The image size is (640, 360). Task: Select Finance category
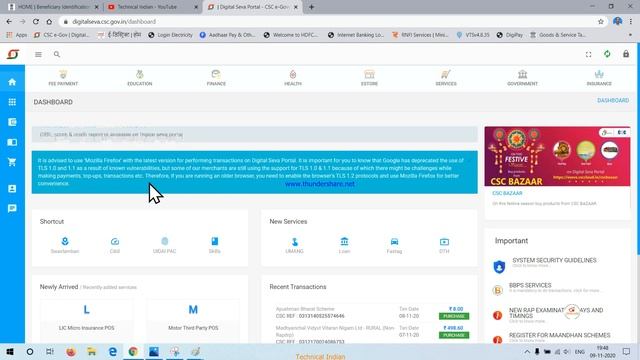(216, 78)
